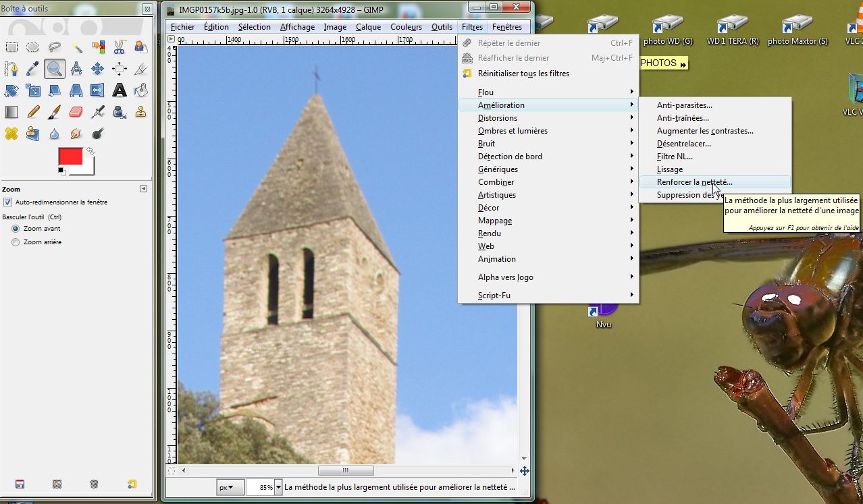Select the Blend gradient tool

click(11, 111)
